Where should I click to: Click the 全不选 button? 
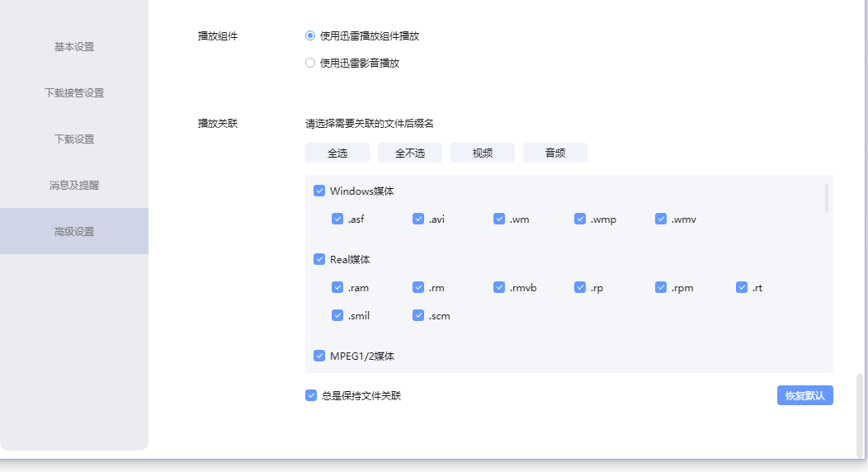click(409, 153)
